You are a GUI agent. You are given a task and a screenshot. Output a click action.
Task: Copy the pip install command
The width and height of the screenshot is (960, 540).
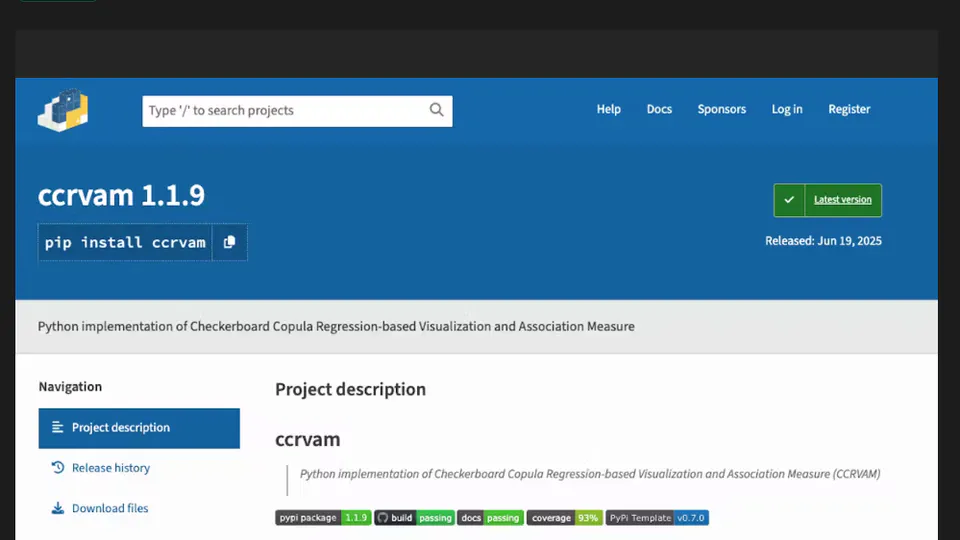[229, 242]
